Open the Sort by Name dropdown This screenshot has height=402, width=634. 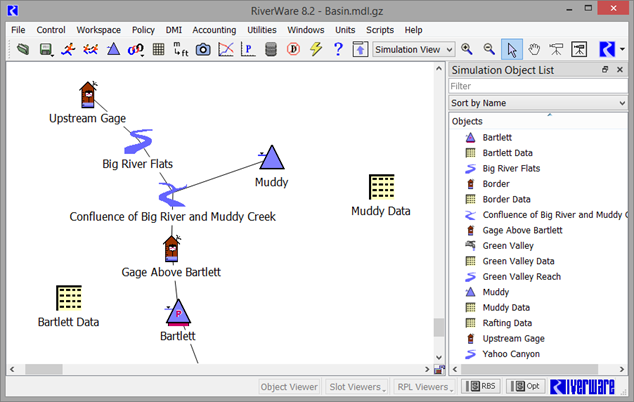pyautogui.click(x=538, y=103)
